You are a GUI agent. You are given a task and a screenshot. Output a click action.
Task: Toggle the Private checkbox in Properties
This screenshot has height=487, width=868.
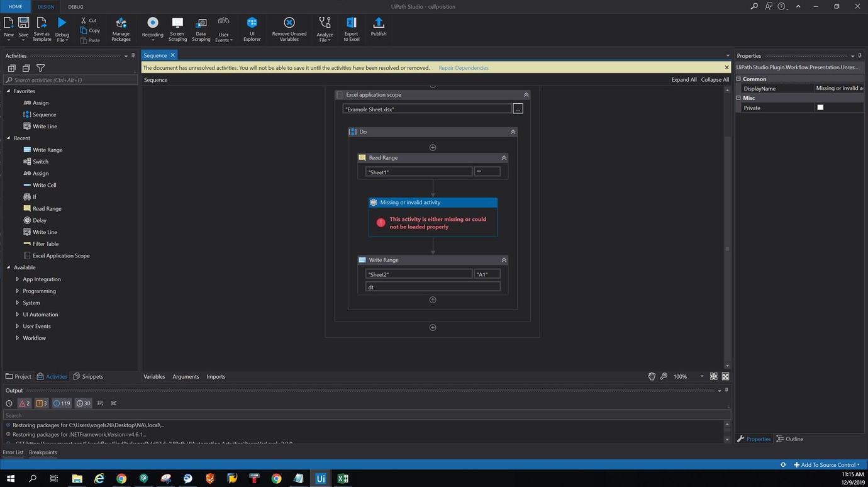(820, 108)
